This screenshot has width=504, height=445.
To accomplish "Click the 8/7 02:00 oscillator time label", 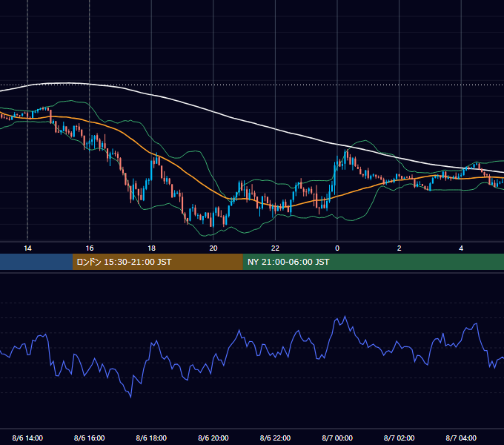I will coord(399,438).
